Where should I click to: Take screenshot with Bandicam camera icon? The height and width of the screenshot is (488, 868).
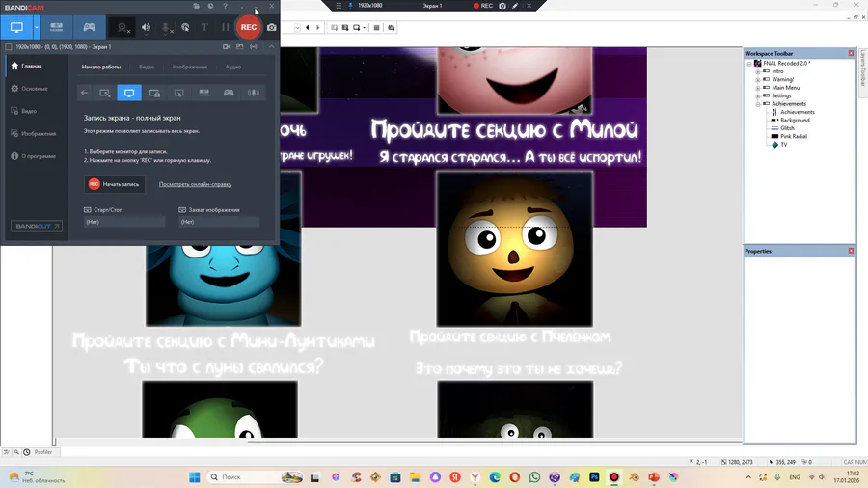272,27
